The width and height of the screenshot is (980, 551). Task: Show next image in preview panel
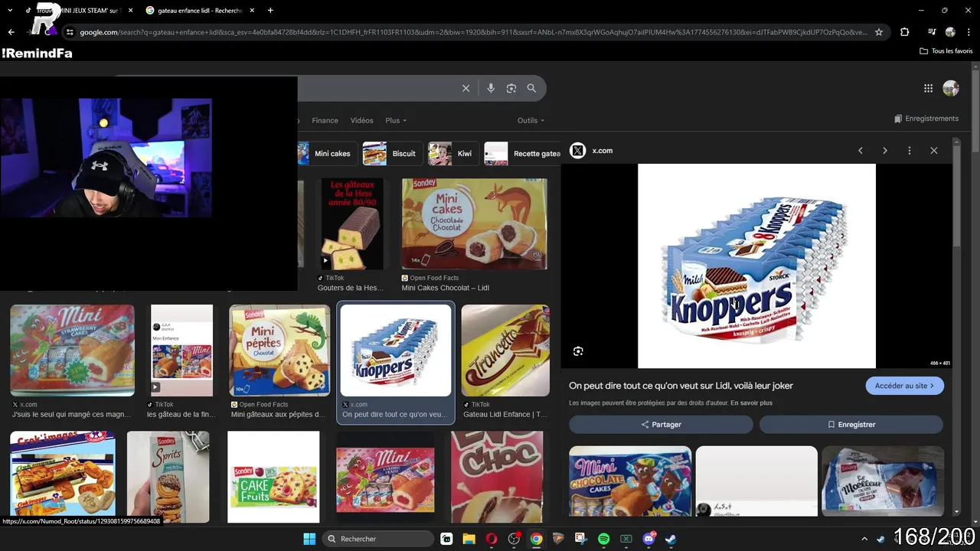(885, 151)
